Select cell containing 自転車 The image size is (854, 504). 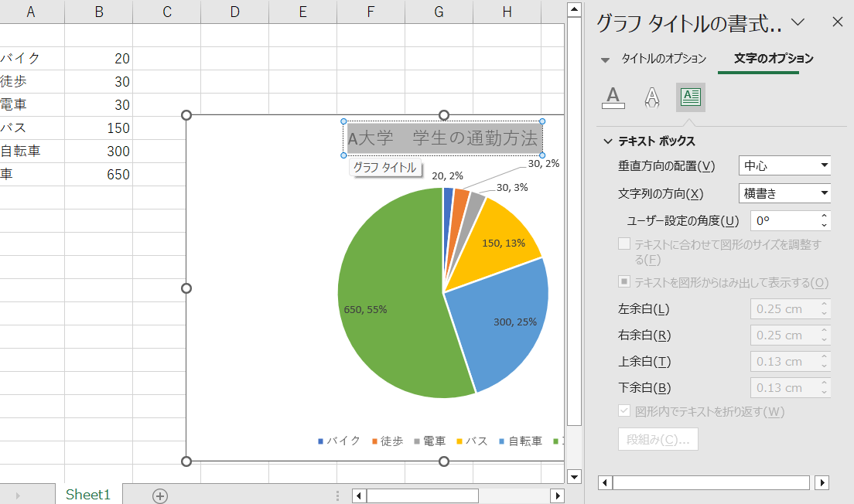tap(32, 151)
